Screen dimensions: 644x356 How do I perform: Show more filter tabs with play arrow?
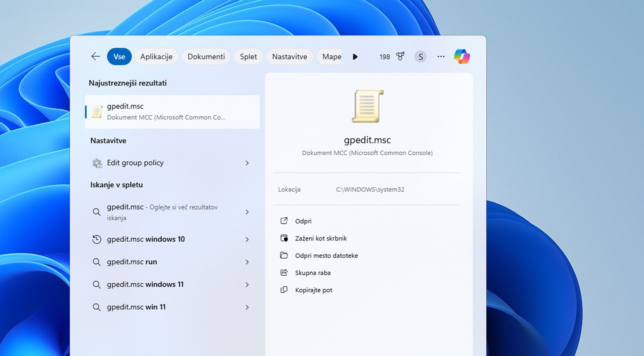[355, 57]
